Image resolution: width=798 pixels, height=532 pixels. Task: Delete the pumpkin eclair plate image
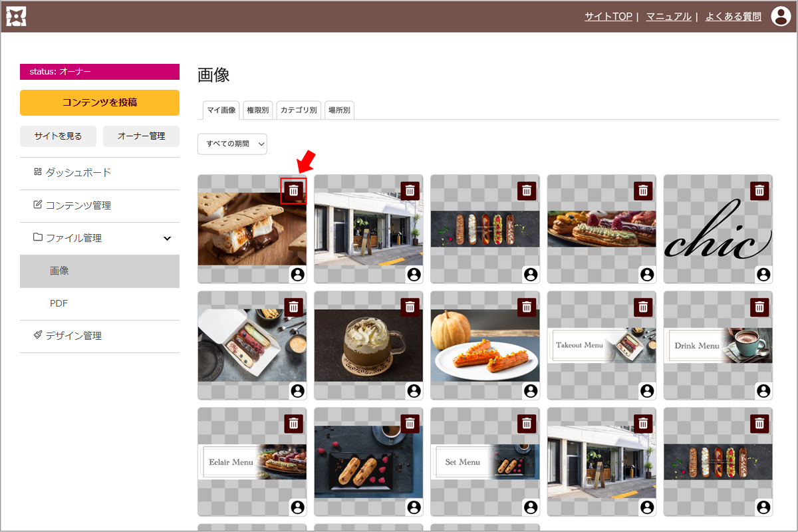[x=527, y=307]
